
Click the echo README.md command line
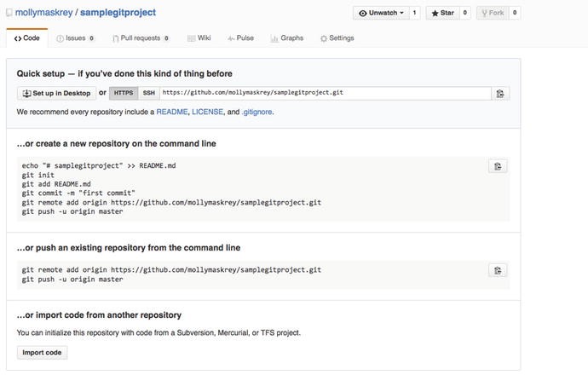pos(99,165)
